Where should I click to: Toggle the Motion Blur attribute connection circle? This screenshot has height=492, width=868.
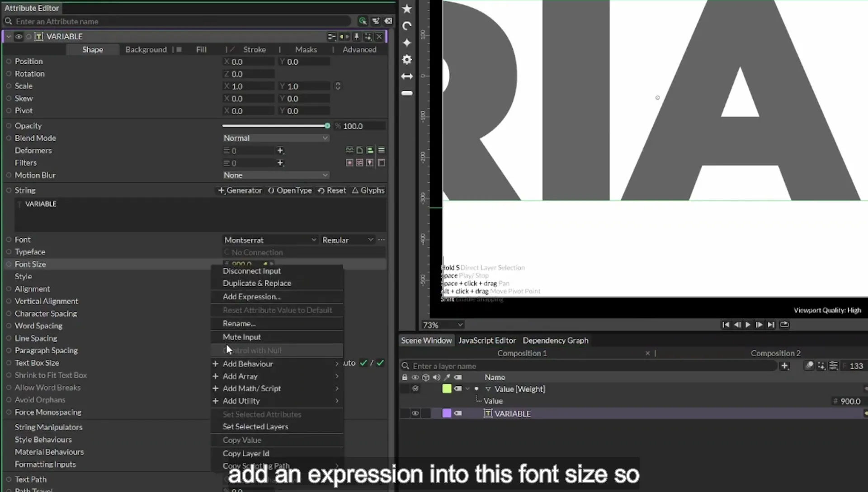pyautogui.click(x=9, y=175)
